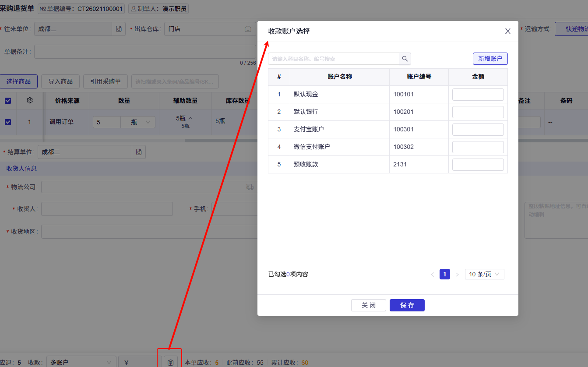588x367 pixels.
Task: Click the 调用订单 cell in row 1
Action: coord(61,122)
